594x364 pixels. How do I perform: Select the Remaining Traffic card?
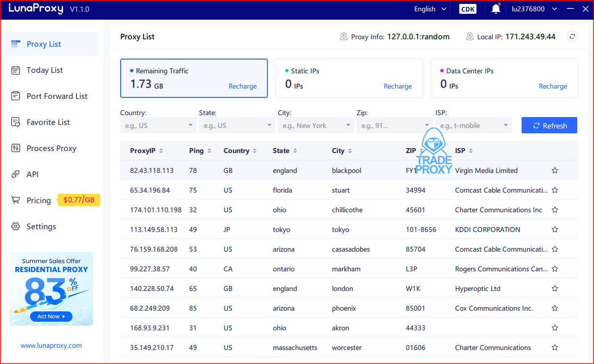194,78
